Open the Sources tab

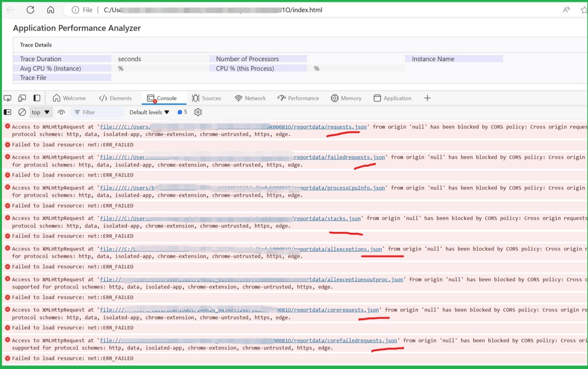[206, 98]
